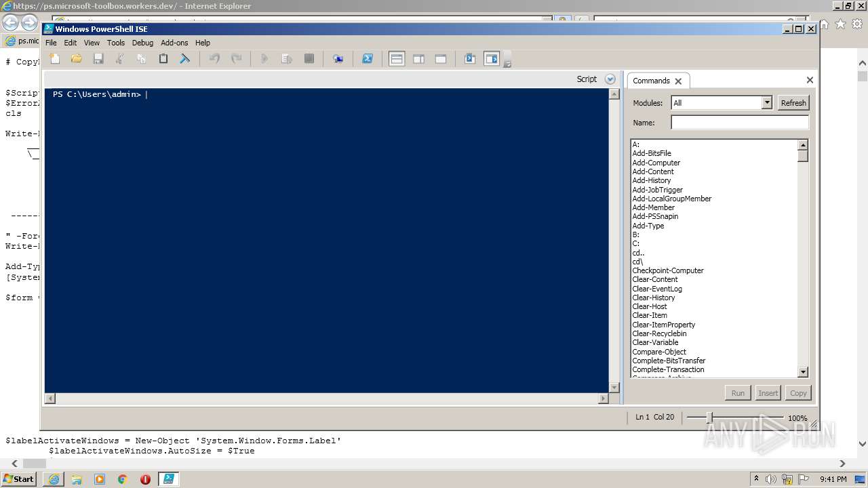This screenshot has height=488, width=868.
Task: Open the File menu
Action: (51, 43)
